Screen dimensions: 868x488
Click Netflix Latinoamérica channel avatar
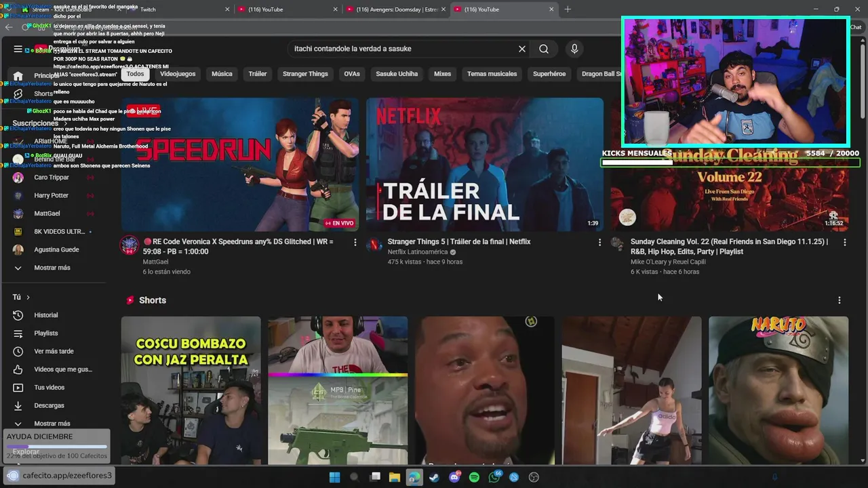tap(374, 245)
